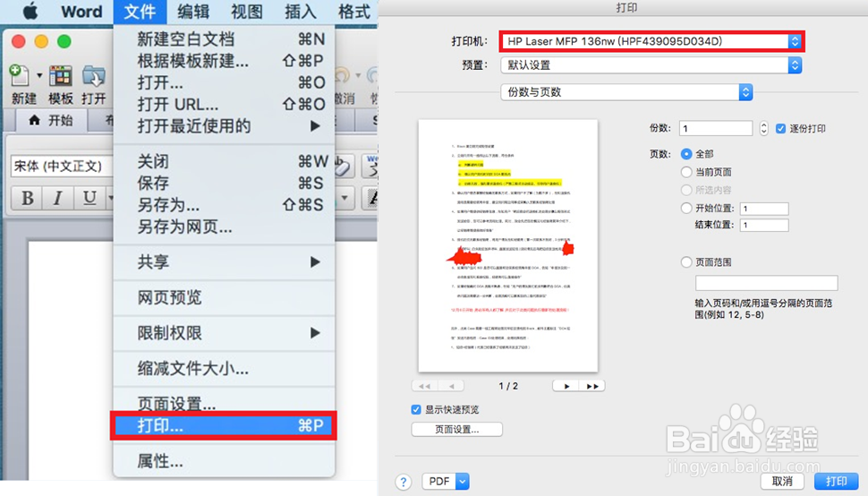Toggle Italic formatting button
The width and height of the screenshot is (868, 496).
(x=57, y=198)
